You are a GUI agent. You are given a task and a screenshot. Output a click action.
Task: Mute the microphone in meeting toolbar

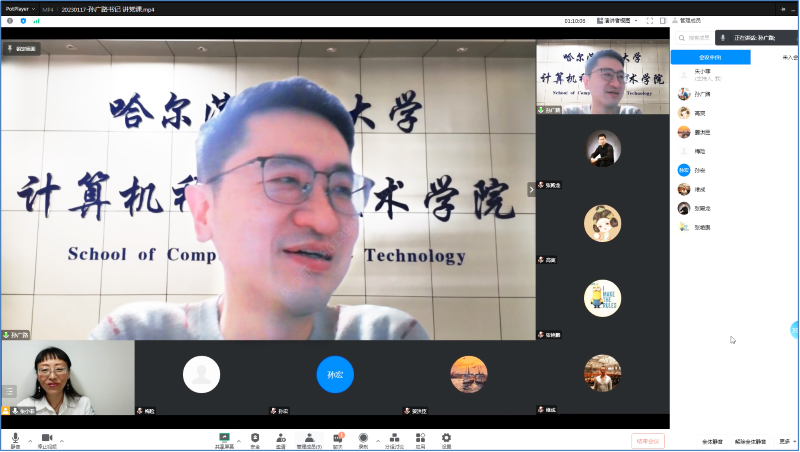tap(15, 439)
